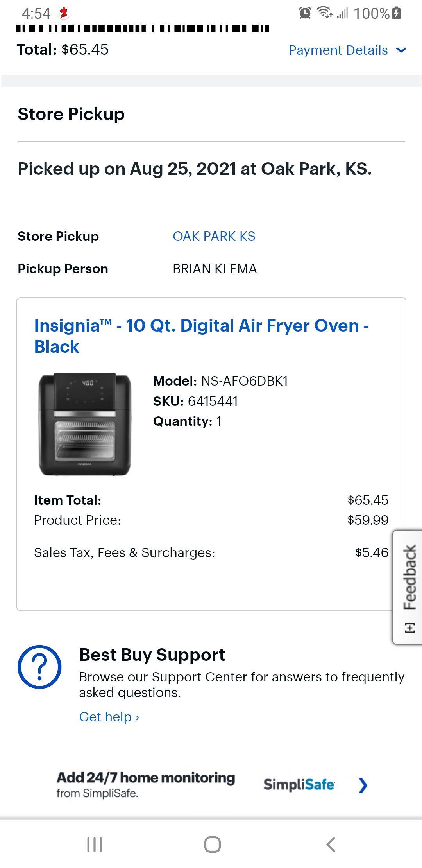Tap the Android recent apps button
The image size is (422, 868).
[x=94, y=844]
